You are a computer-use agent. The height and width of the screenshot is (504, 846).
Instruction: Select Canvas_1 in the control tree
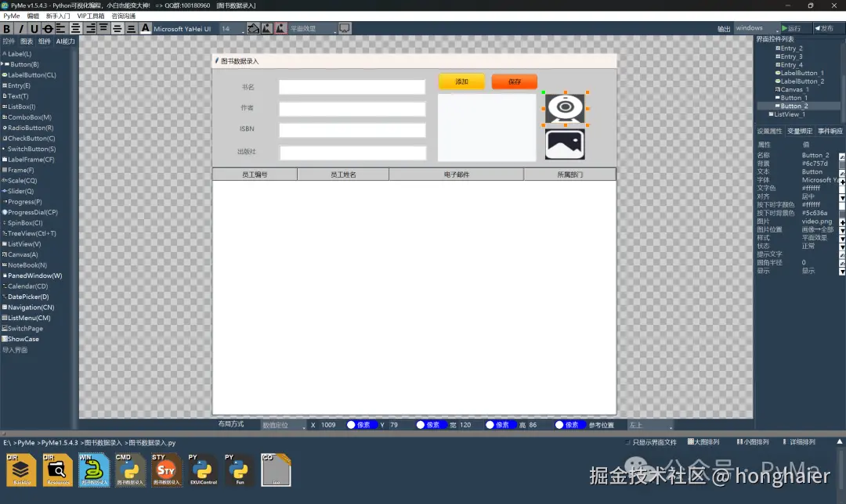pyautogui.click(x=792, y=89)
